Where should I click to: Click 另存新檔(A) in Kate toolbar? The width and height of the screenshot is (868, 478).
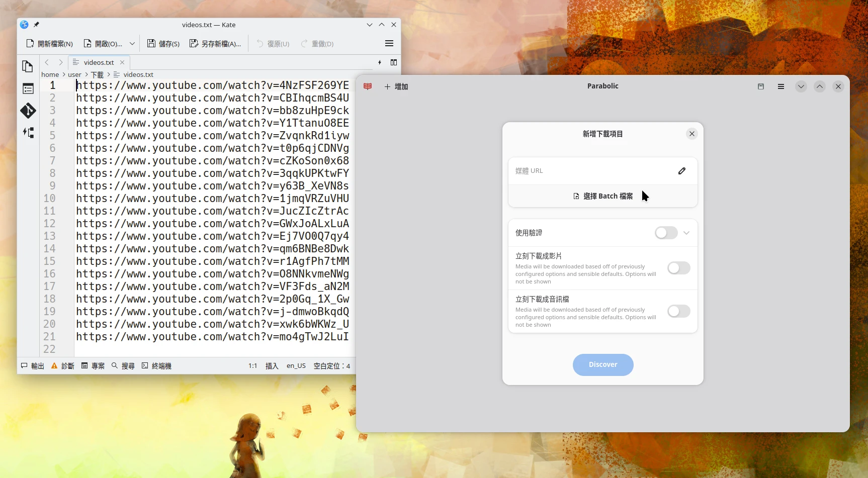(215, 44)
